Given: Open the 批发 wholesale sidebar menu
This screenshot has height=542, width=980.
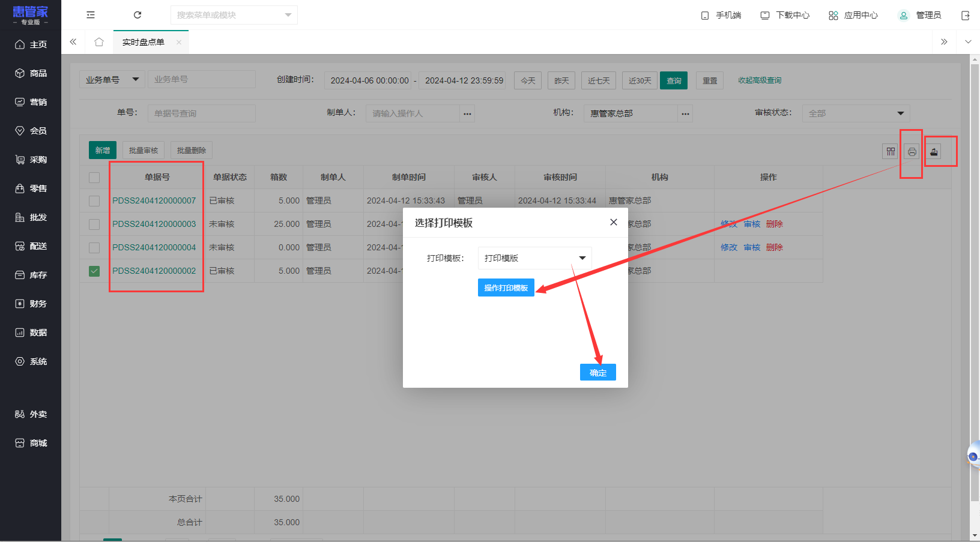Looking at the screenshot, I should point(31,217).
